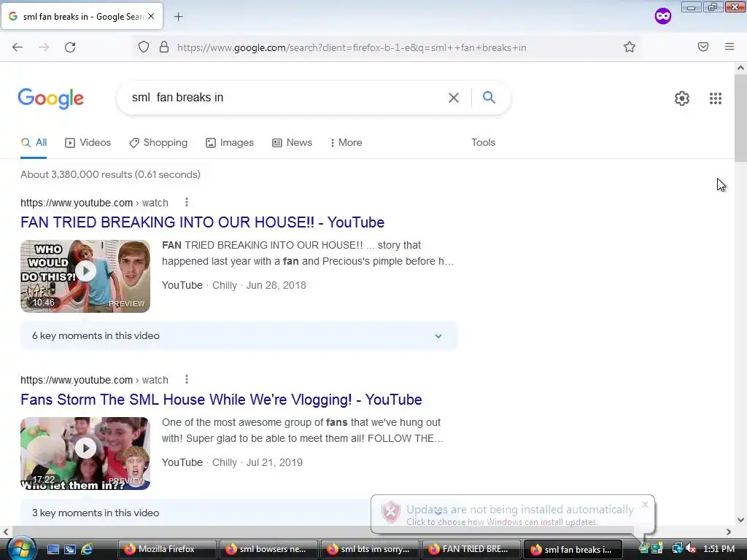Click the Show Desktop quick launch icon
The width and height of the screenshot is (747, 560).
53,549
